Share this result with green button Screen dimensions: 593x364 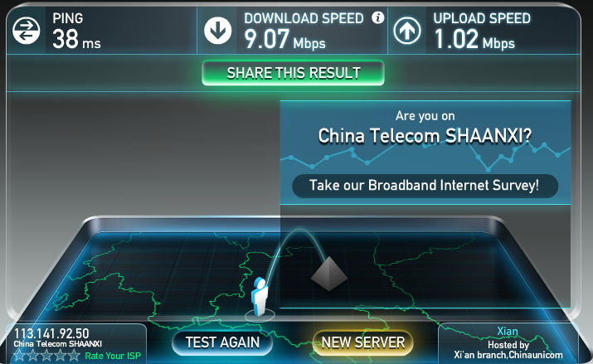coord(293,73)
